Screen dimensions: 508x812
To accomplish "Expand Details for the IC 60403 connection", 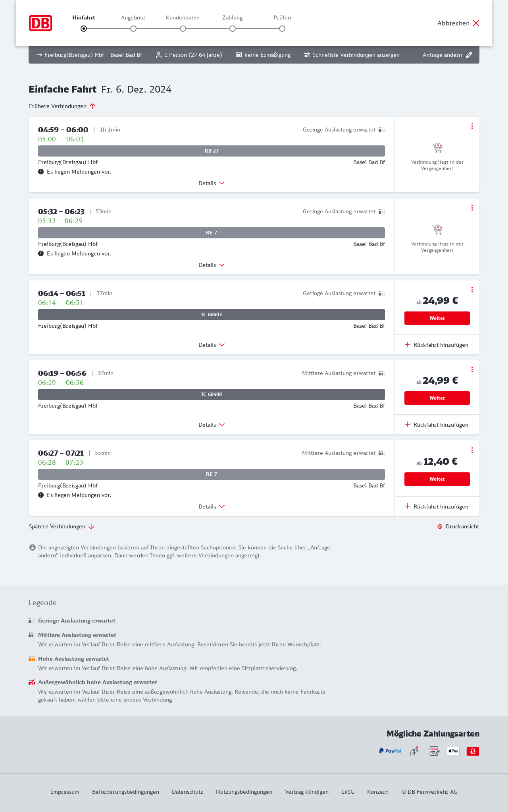I will pos(212,345).
